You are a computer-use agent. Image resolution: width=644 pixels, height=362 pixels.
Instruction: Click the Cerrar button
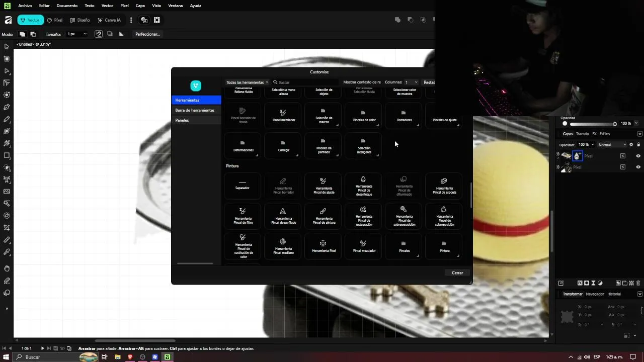point(457,273)
